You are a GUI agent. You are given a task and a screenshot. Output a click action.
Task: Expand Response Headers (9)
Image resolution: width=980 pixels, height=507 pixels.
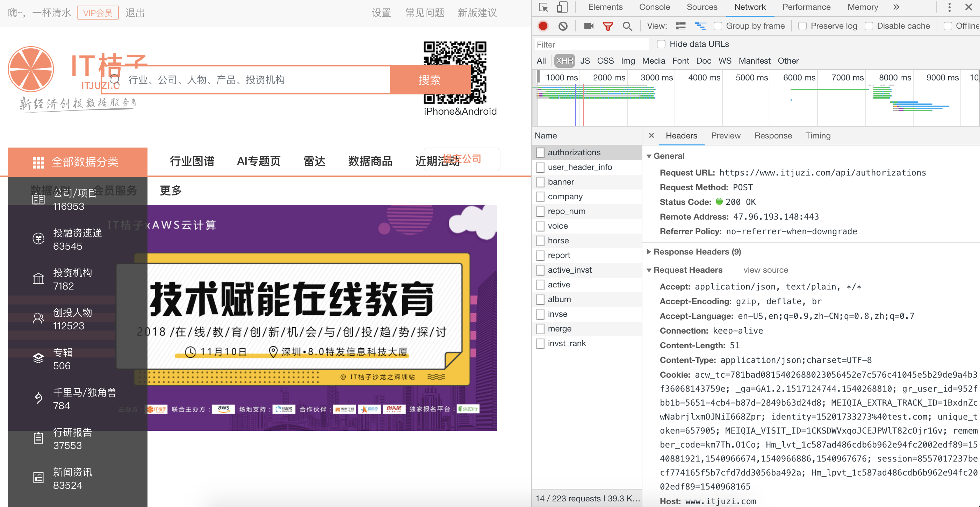point(649,252)
